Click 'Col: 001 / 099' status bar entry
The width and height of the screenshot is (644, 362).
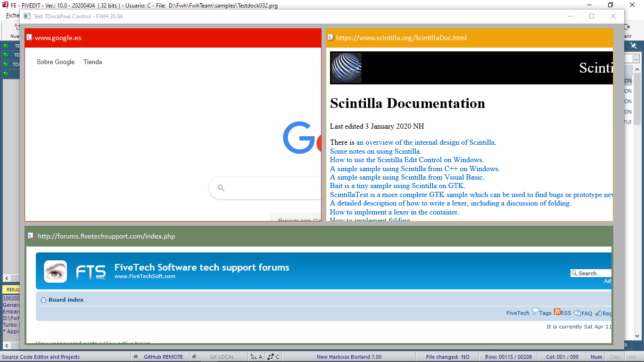(562, 357)
